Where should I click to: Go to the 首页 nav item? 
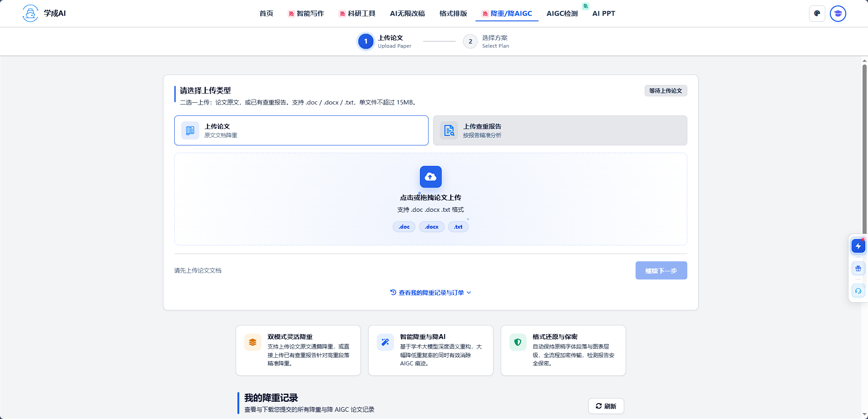tap(266, 14)
